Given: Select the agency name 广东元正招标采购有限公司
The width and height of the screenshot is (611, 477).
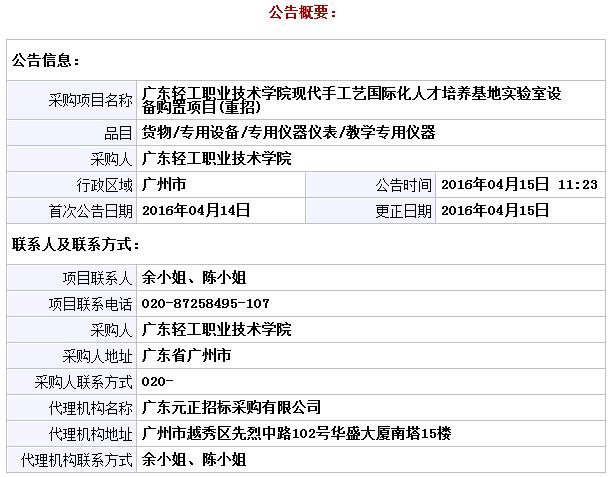Looking at the screenshot, I should click(x=232, y=408).
